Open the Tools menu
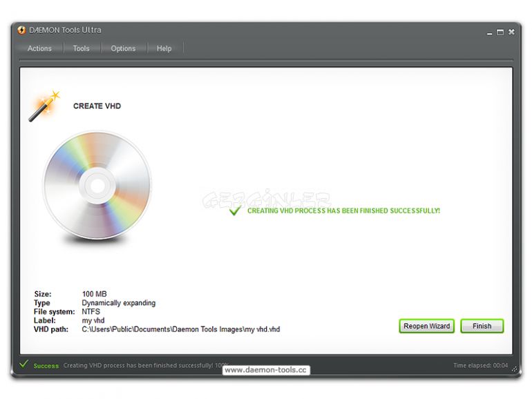Screen dimensions: 532x399 tap(81, 48)
